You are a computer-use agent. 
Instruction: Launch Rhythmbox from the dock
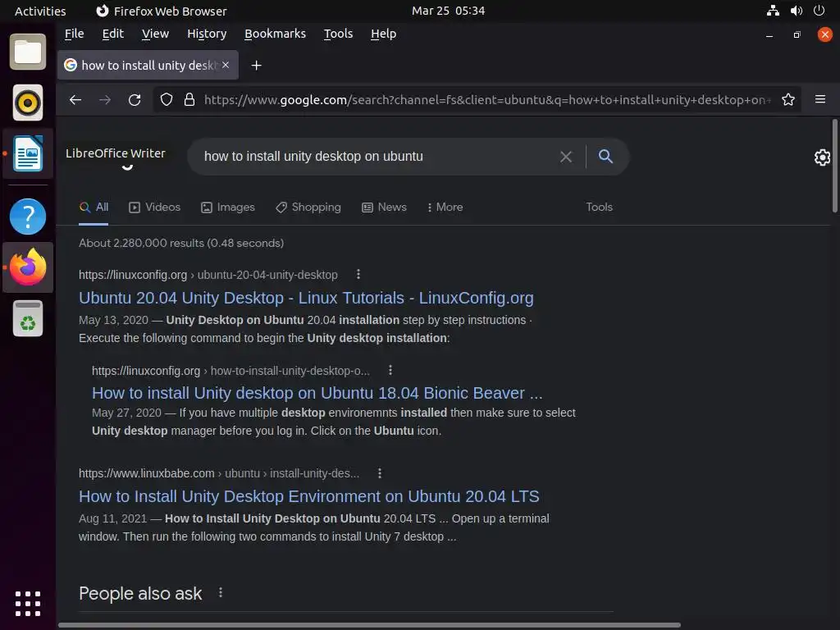click(28, 103)
